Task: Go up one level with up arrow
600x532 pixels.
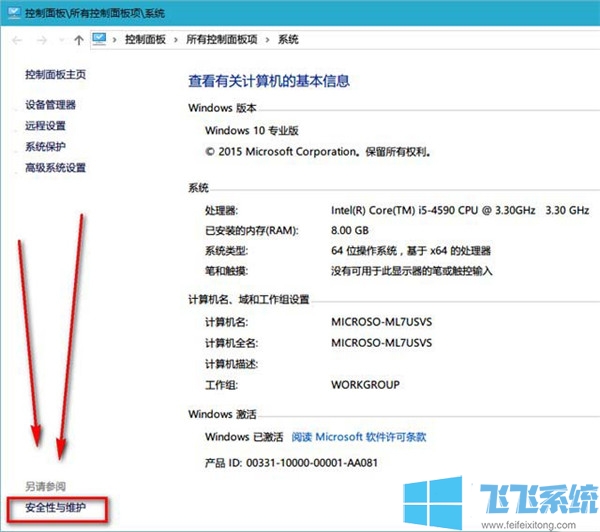Action: (x=79, y=40)
